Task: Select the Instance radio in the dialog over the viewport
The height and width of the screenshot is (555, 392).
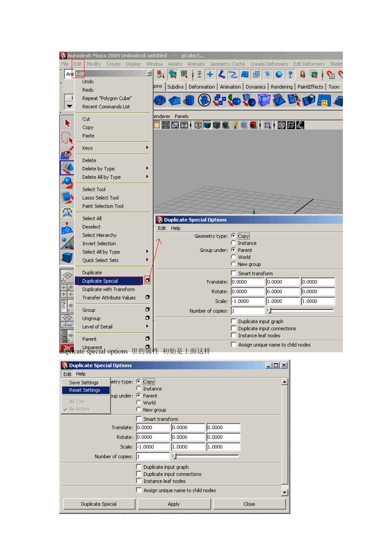Action: pyautogui.click(x=234, y=243)
